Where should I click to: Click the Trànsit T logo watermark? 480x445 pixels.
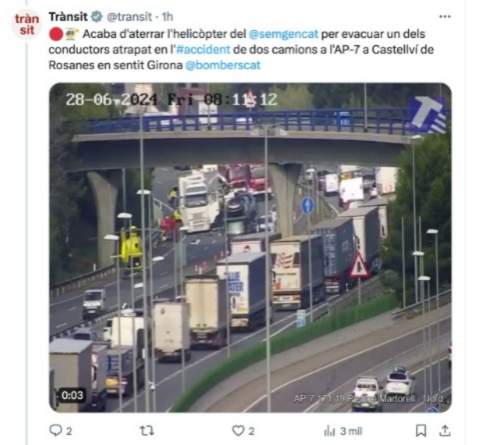click(x=428, y=114)
